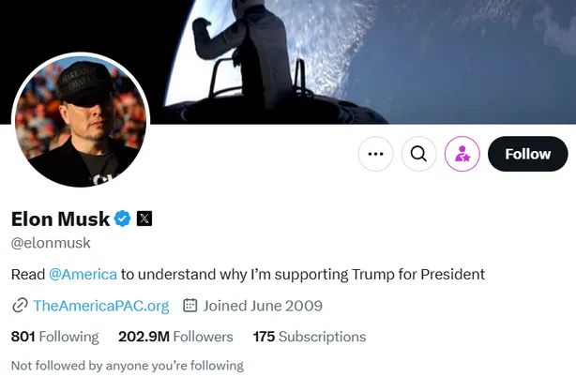Show the 175 Subscriptions list
Viewport: 576px width, 392px height.
point(310,337)
